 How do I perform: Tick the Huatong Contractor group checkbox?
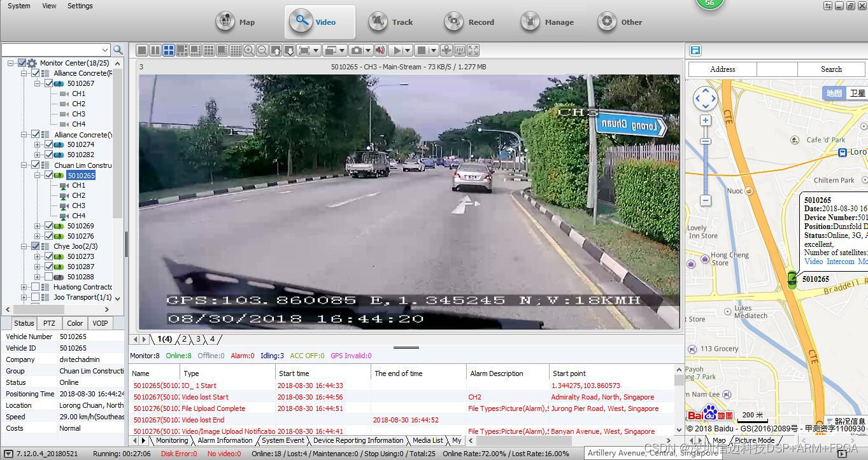click(x=35, y=287)
